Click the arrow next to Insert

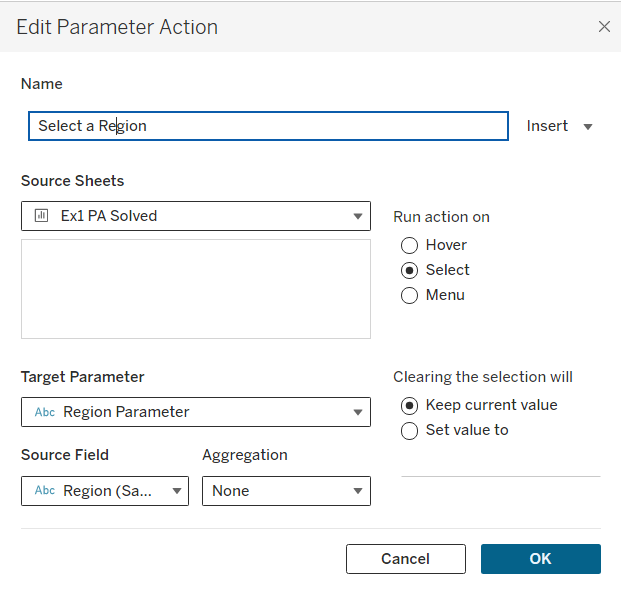tap(588, 127)
